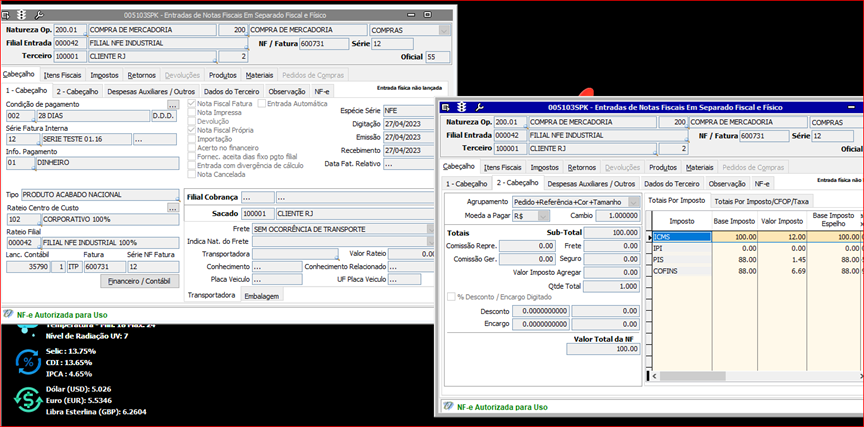The height and width of the screenshot is (427, 864).
Task: Click the ... button beside Rateio Centro de Custo
Action: [x=173, y=208]
